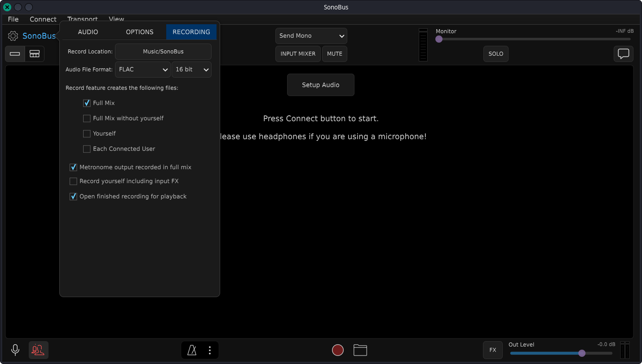
Task: Switch to single-row layout view icon
Action: [15, 54]
